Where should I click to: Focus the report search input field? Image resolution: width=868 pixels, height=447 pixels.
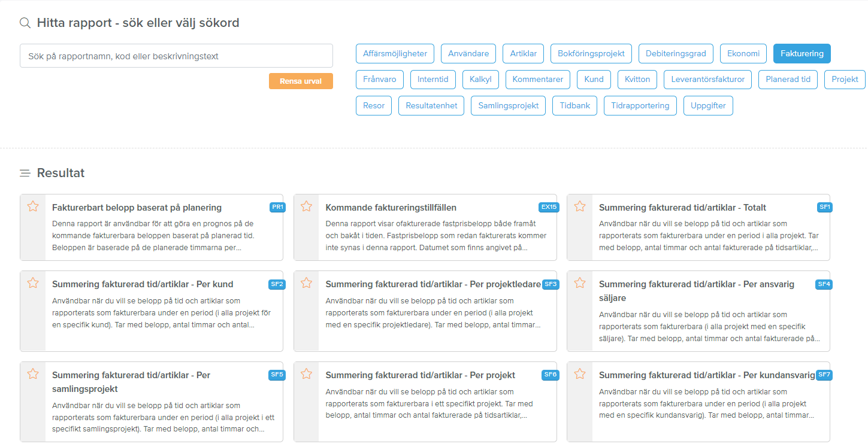point(176,56)
